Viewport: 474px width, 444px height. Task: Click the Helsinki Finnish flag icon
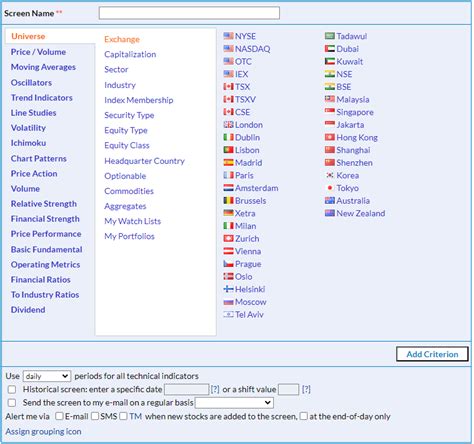coord(228,289)
